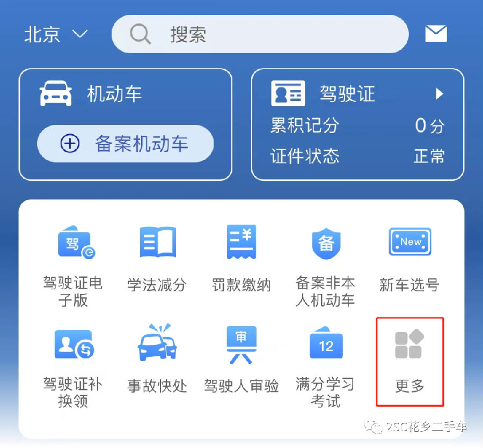Viewport: 483px width, 448px height.
Task: View 证件状态 license status row
Action: click(x=357, y=156)
